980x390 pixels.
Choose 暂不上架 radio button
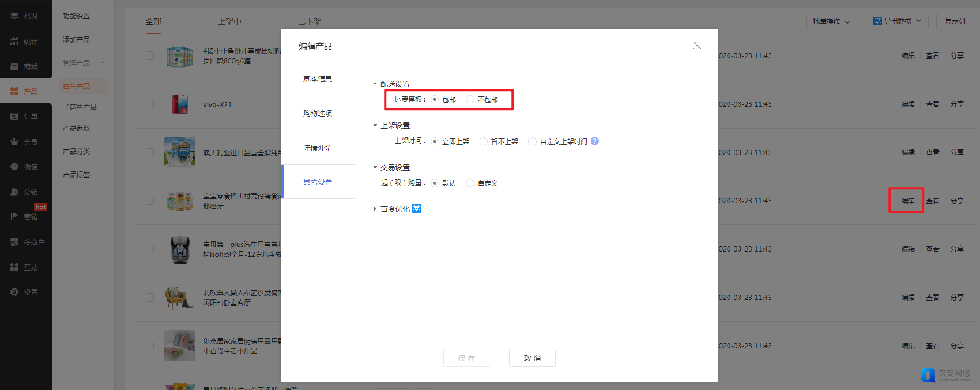click(484, 142)
